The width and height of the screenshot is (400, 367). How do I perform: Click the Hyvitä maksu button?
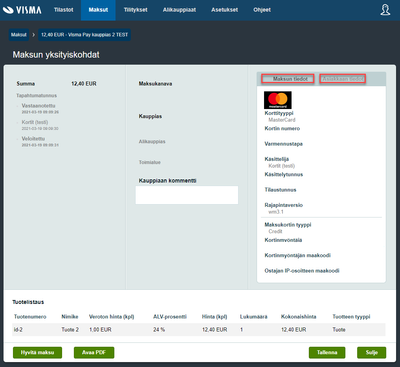[x=37, y=353]
